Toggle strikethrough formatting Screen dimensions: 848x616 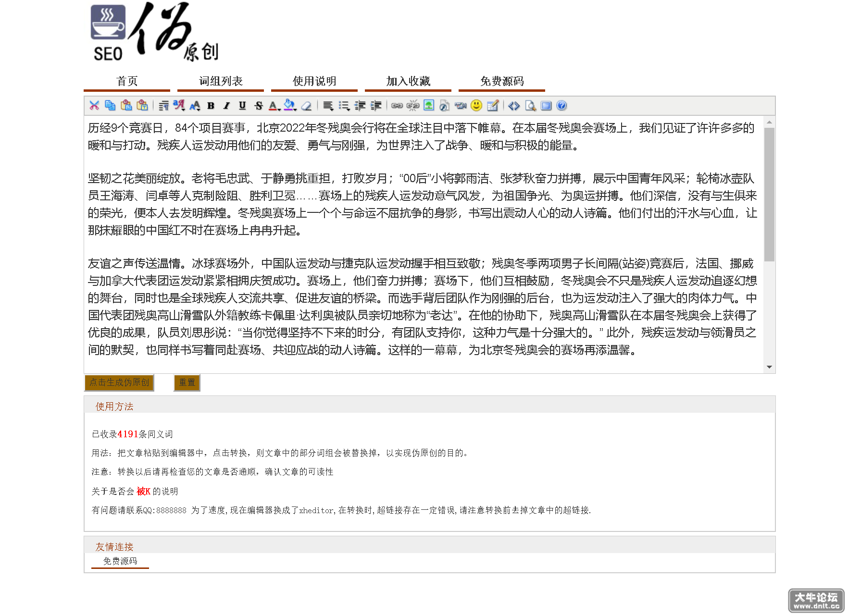(259, 106)
